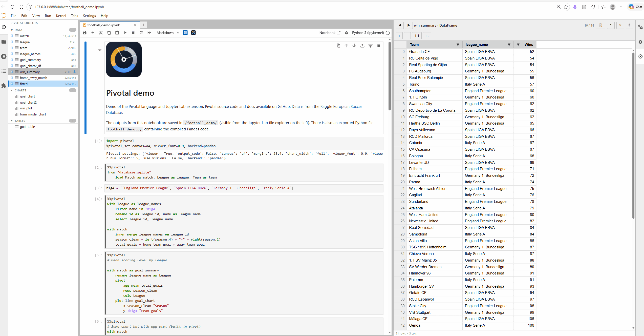644x336 pixels.
Task: Restart the kernel
Action: coord(141,33)
